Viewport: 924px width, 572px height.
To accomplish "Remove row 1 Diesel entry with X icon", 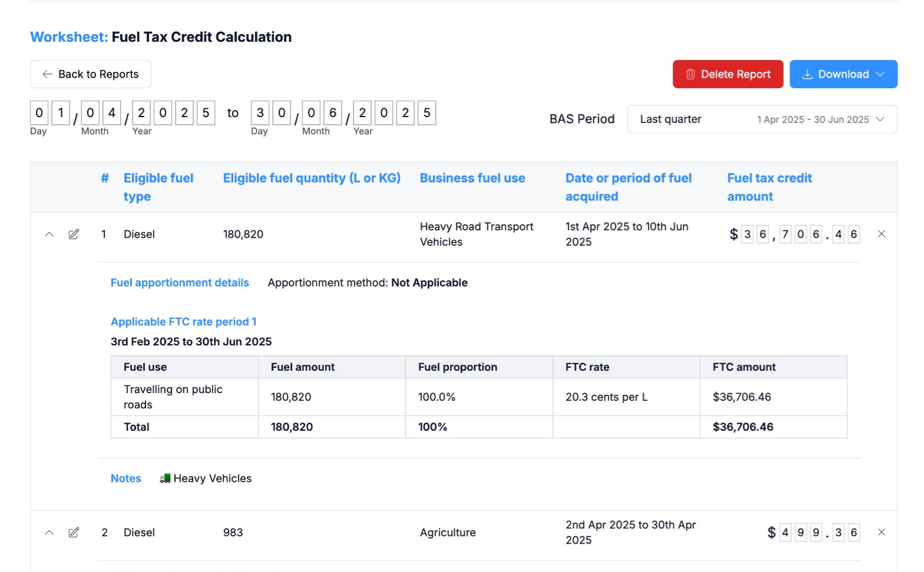I will coord(881,234).
